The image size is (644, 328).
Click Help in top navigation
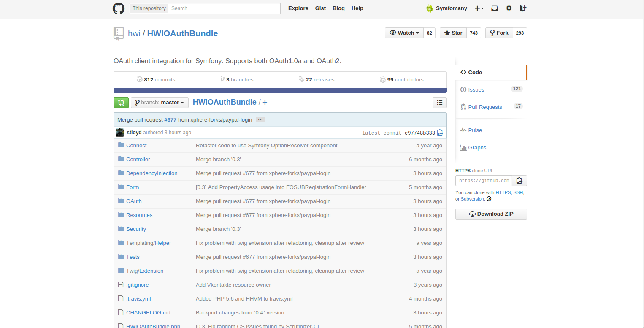click(357, 8)
